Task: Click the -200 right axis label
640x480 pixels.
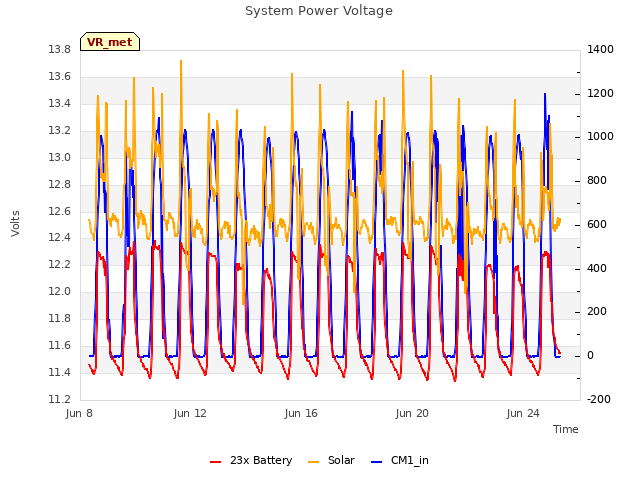Action: pos(599,399)
